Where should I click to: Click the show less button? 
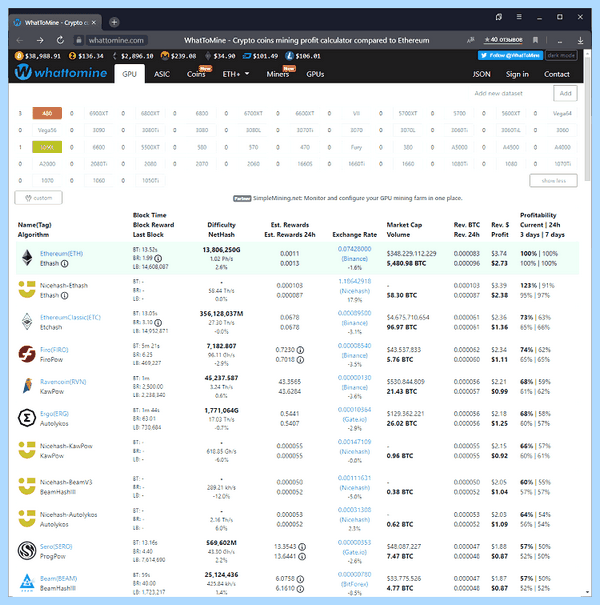553,181
